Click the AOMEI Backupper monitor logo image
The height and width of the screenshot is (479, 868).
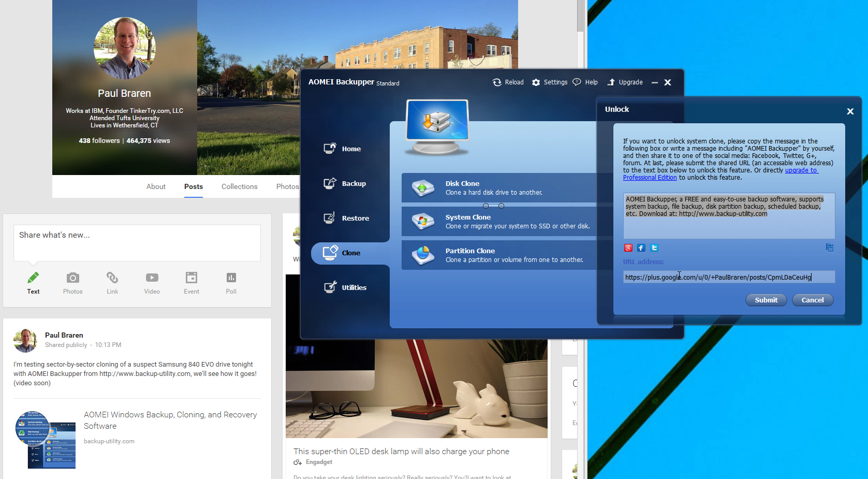[x=437, y=127]
